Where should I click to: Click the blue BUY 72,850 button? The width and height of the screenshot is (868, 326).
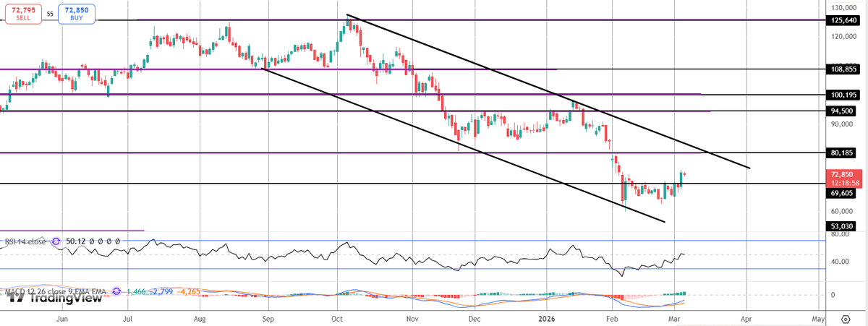76,12
